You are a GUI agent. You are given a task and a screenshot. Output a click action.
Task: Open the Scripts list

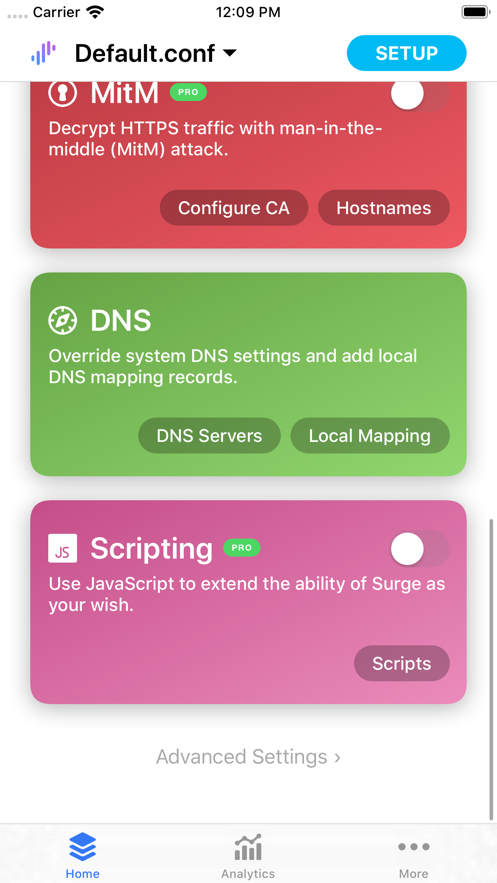coord(402,663)
